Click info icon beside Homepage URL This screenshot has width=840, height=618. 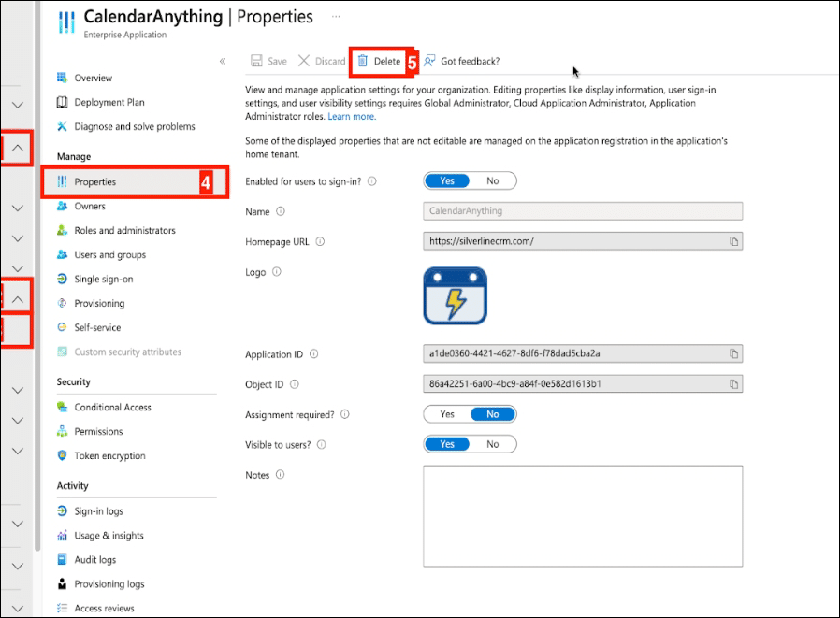(x=320, y=241)
